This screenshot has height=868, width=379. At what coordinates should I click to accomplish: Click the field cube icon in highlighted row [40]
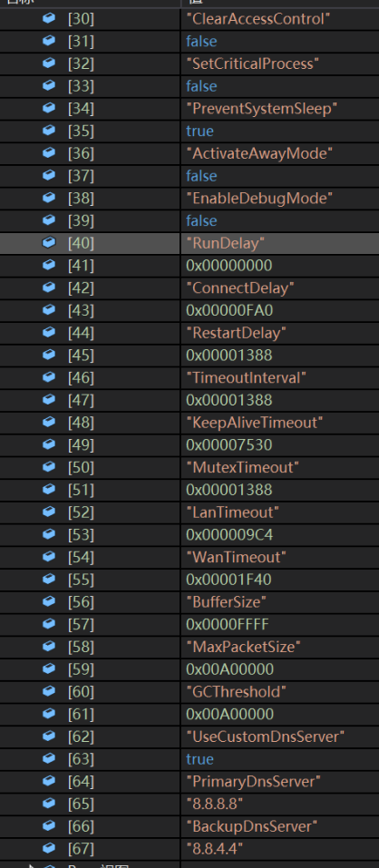coord(49,242)
